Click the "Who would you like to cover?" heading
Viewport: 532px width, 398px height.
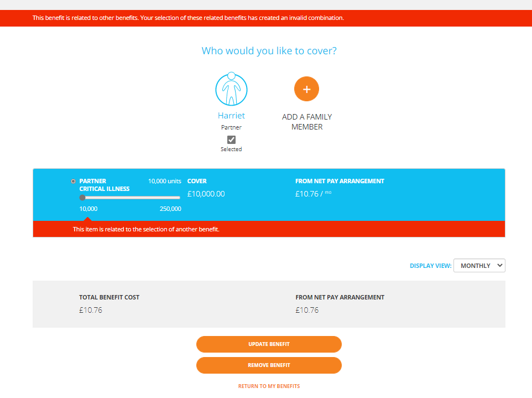(x=269, y=50)
